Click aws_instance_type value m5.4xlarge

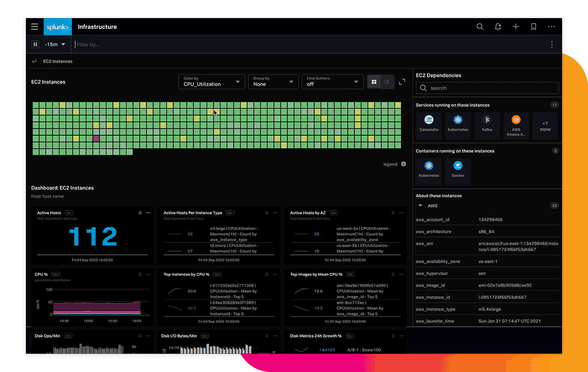(x=489, y=309)
